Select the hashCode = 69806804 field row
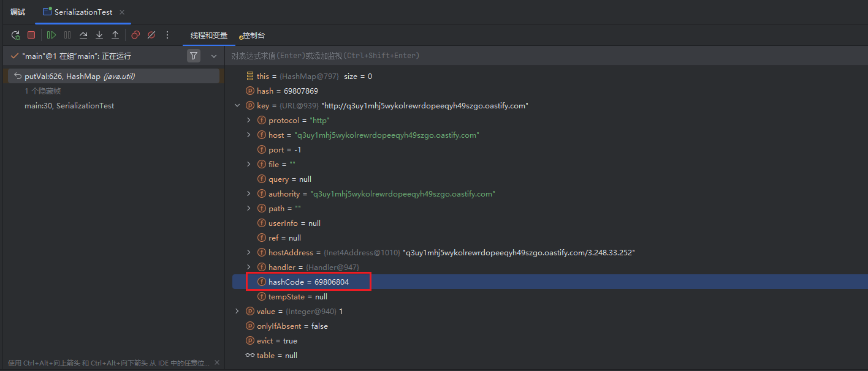868x371 pixels. click(x=308, y=282)
